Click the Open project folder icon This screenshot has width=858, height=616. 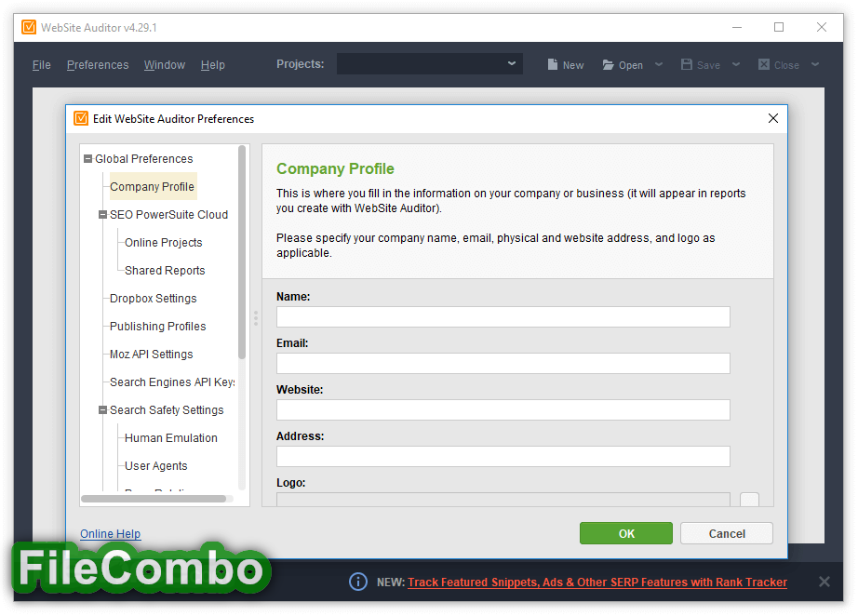pyautogui.click(x=608, y=65)
